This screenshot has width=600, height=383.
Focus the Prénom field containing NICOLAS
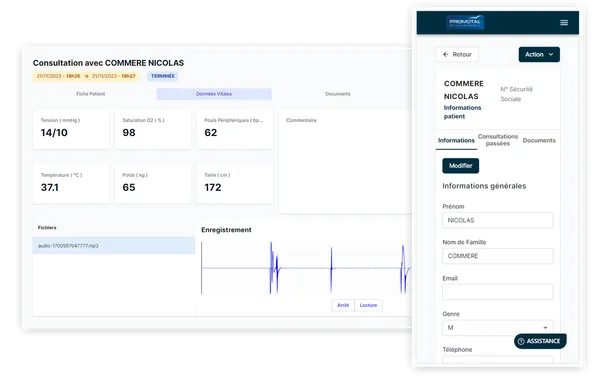(x=497, y=220)
